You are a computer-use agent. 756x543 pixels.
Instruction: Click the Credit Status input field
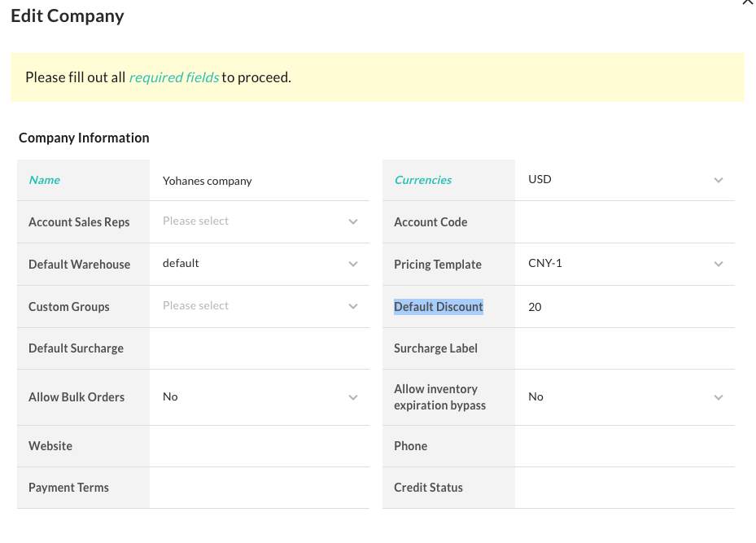click(624, 488)
